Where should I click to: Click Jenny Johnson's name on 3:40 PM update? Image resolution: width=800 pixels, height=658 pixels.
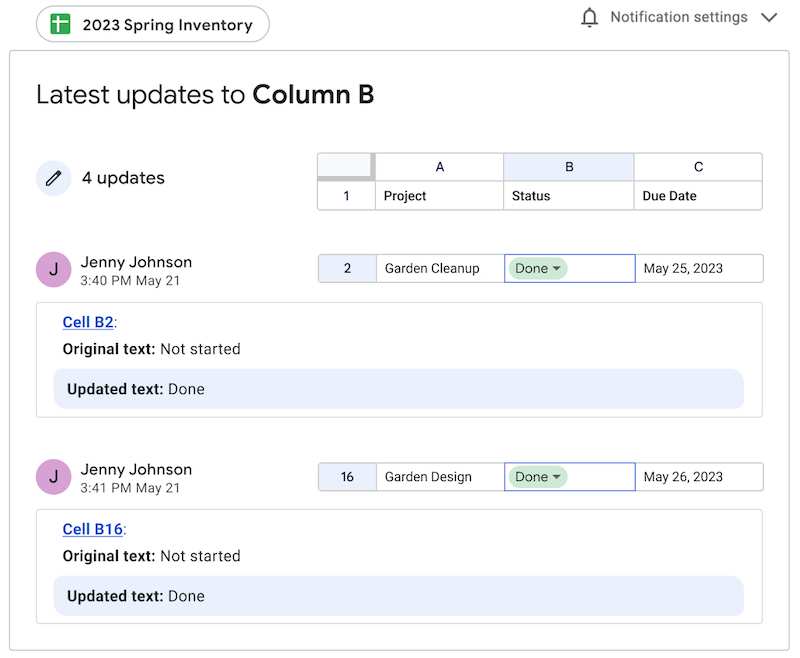point(136,262)
